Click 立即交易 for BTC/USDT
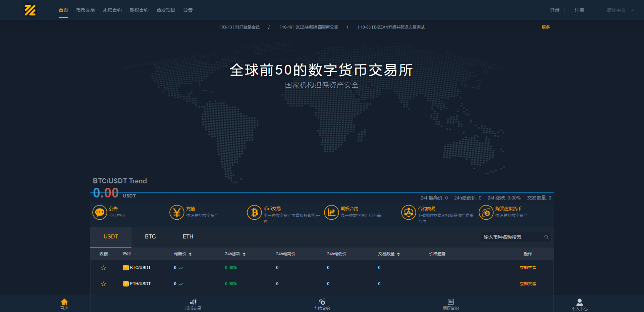This screenshot has width=644, height=312. click(x=528, y=268)
